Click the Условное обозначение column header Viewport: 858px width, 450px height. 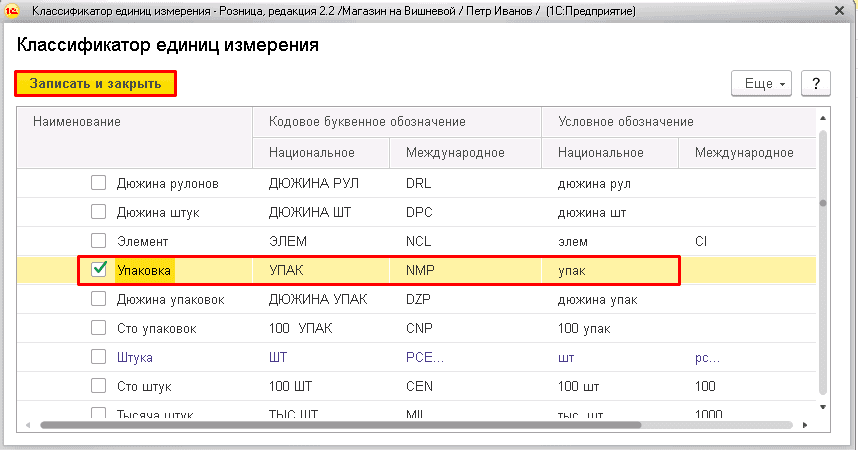pos(625,122)
